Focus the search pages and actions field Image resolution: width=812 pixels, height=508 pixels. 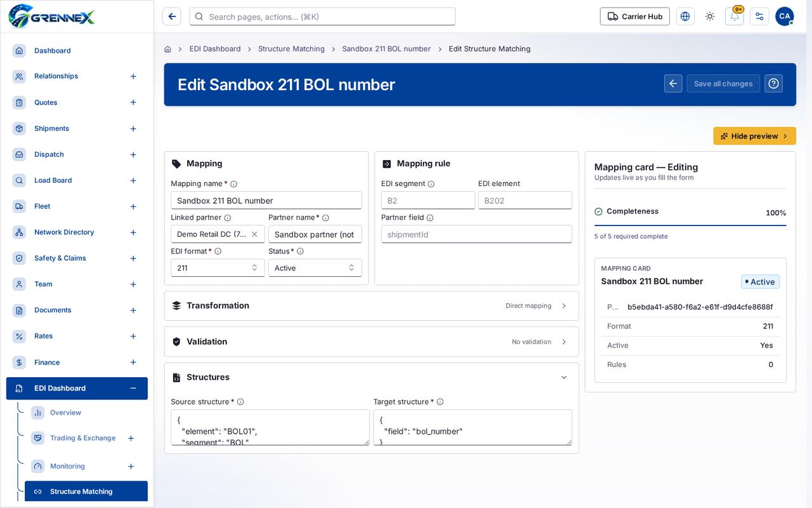coord(322,17)
